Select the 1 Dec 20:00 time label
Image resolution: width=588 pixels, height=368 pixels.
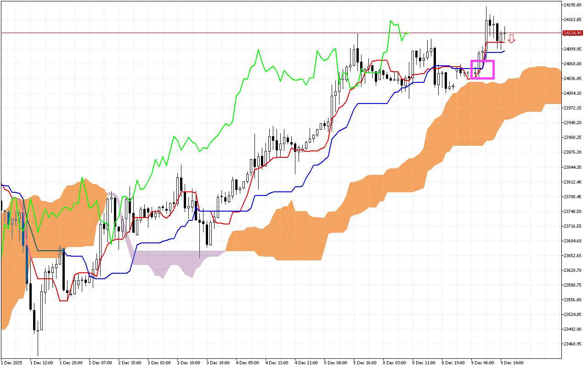(x=71, y=363)
